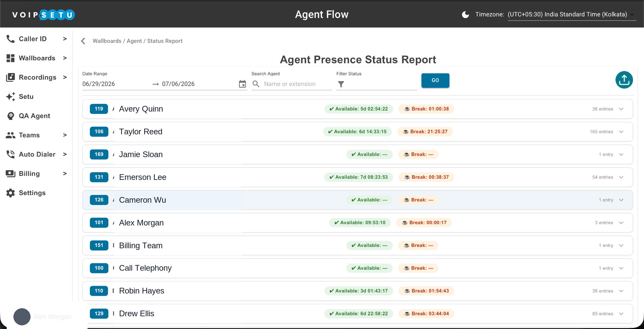Click the Call Telephony agent name
Viewport: 644px width, 329px height.
pos(145,268)
